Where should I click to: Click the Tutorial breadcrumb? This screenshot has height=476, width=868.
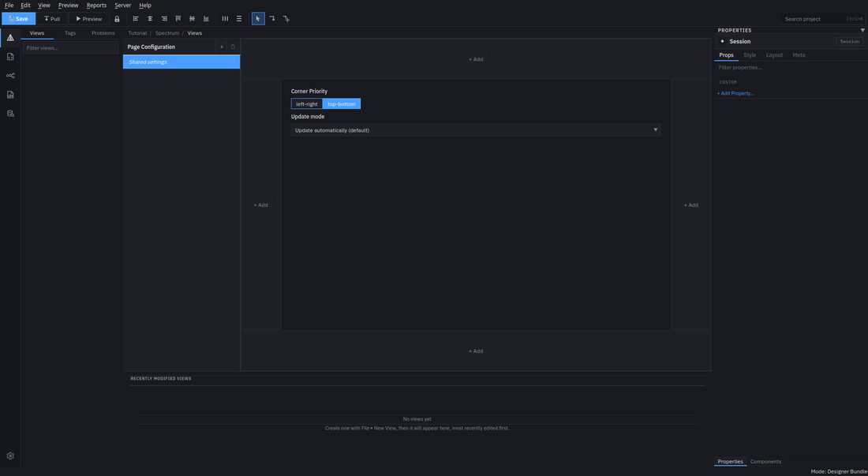pos(137,33)
